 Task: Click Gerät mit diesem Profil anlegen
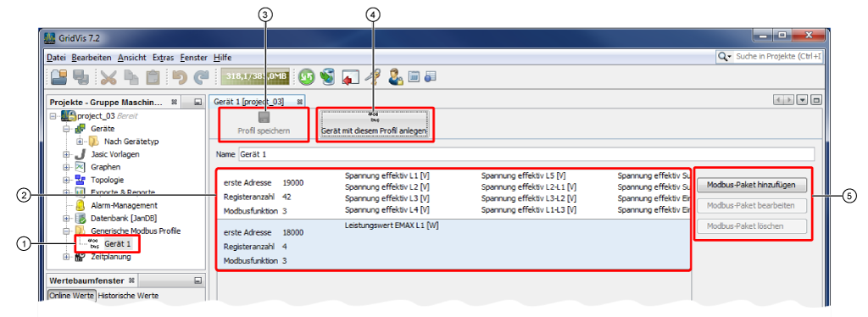(375, 125)
